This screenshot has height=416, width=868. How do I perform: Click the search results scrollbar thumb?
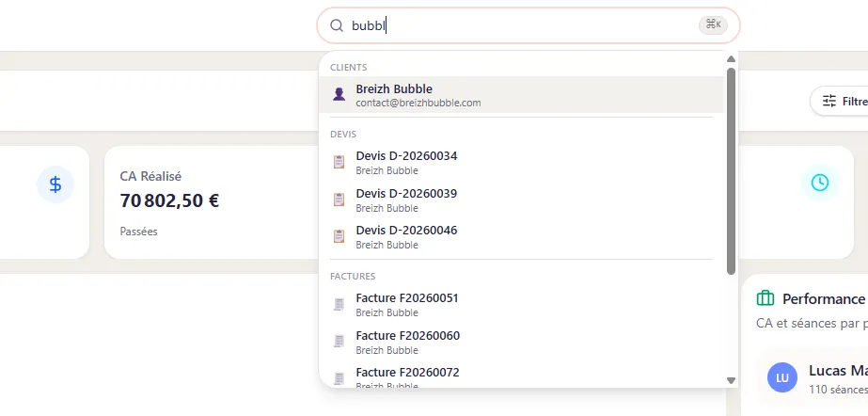[x=731, y=170]
